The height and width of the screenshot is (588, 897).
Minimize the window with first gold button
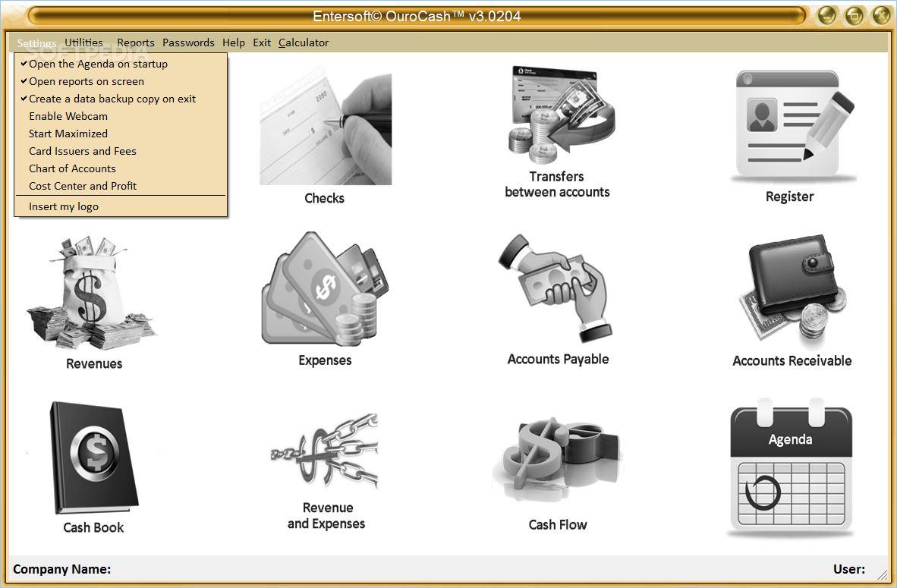pos(826,15)
